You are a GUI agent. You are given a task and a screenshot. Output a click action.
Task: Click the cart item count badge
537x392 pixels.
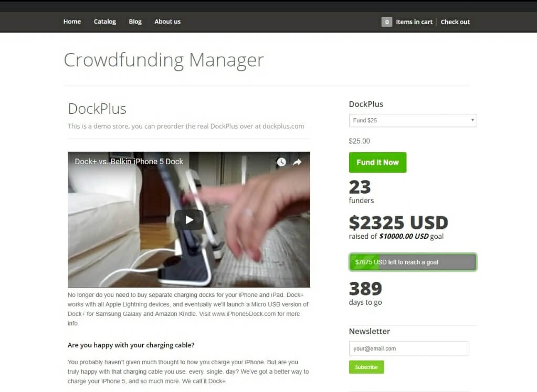pyautogui.click(x=387, y=22)
